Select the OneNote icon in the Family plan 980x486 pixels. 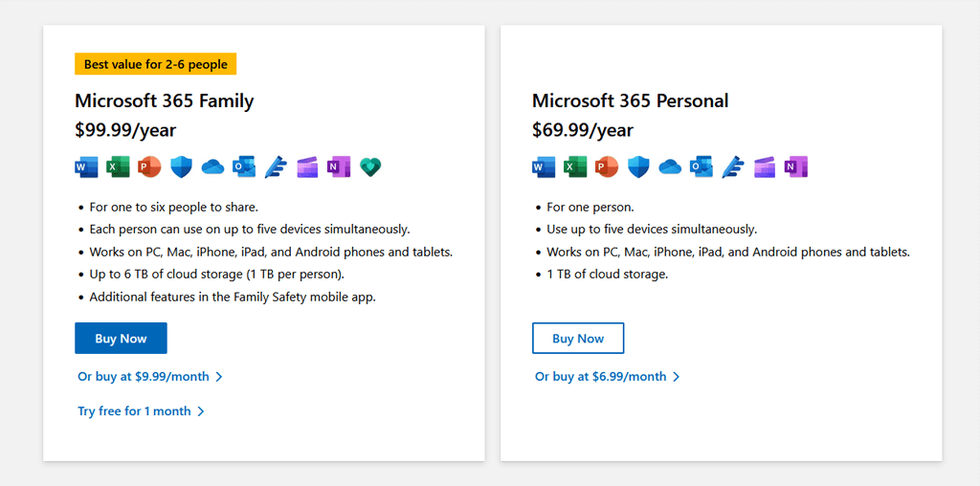pos(339,167)
